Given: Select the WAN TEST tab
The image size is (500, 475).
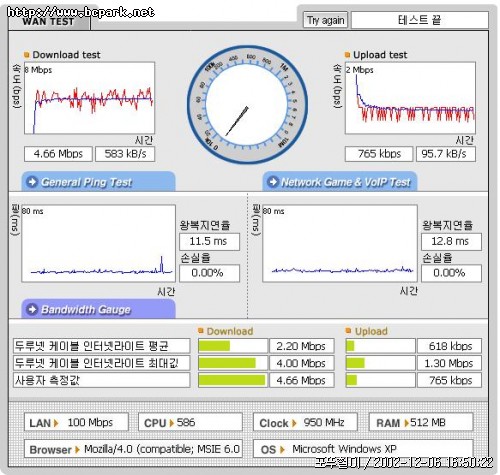Looking at the screenshot, I should [49, 22].
